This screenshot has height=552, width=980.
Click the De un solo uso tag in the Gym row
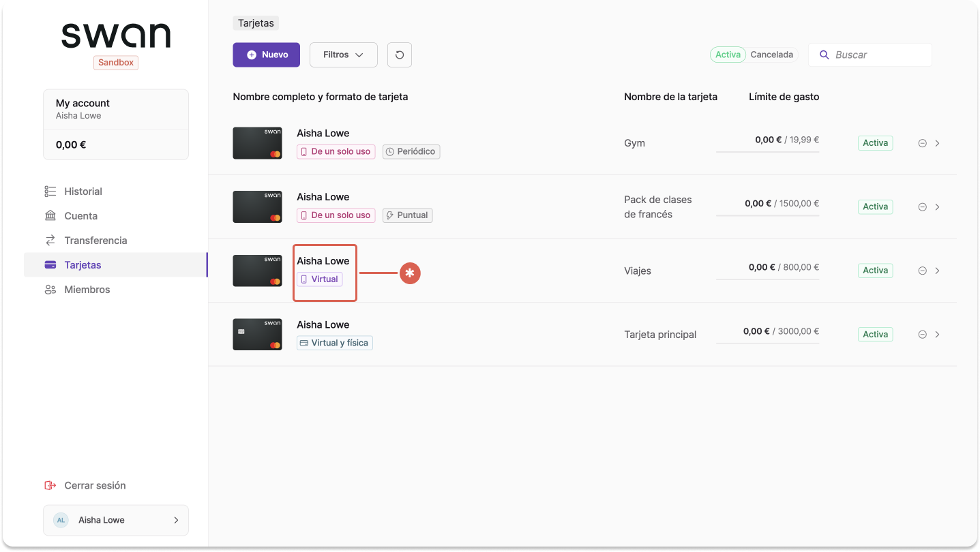pos(336,152)
